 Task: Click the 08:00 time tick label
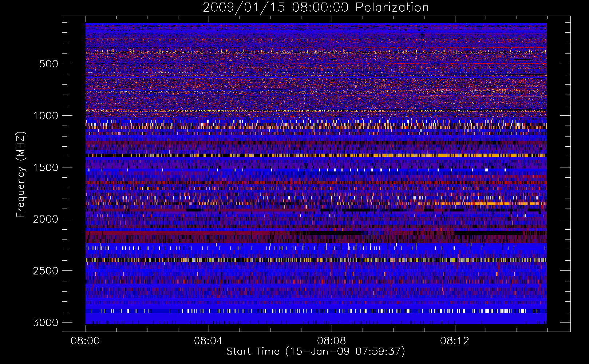point(86,341)
